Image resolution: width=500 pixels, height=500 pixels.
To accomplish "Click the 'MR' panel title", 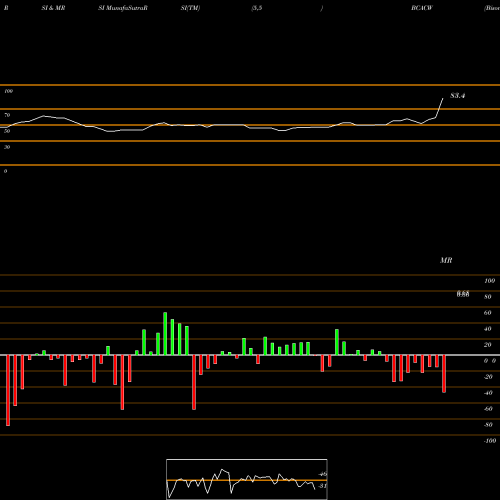I will [x=446, y=260].
